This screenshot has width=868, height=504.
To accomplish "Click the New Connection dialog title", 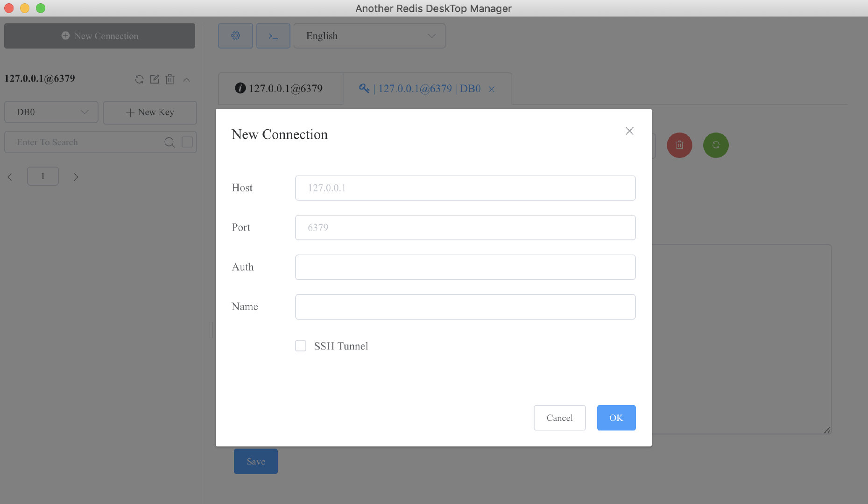I will pos(280,134).
